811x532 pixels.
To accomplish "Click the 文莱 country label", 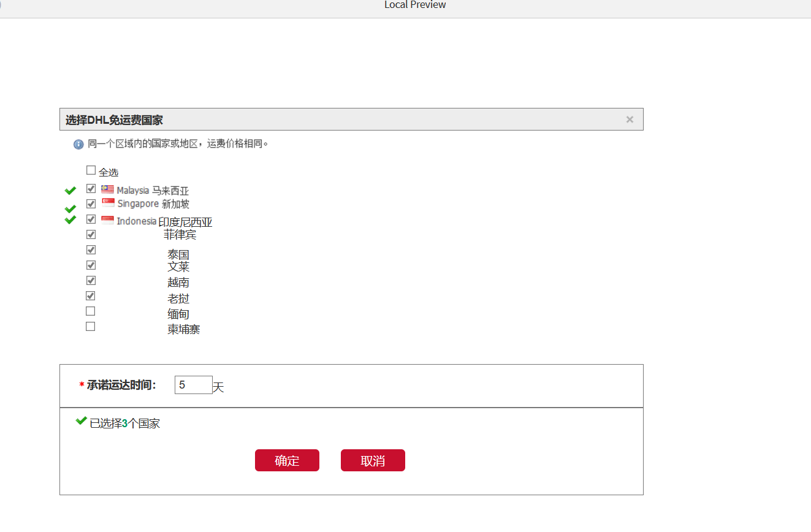I will pyautogui.click(x=178, y=267).
